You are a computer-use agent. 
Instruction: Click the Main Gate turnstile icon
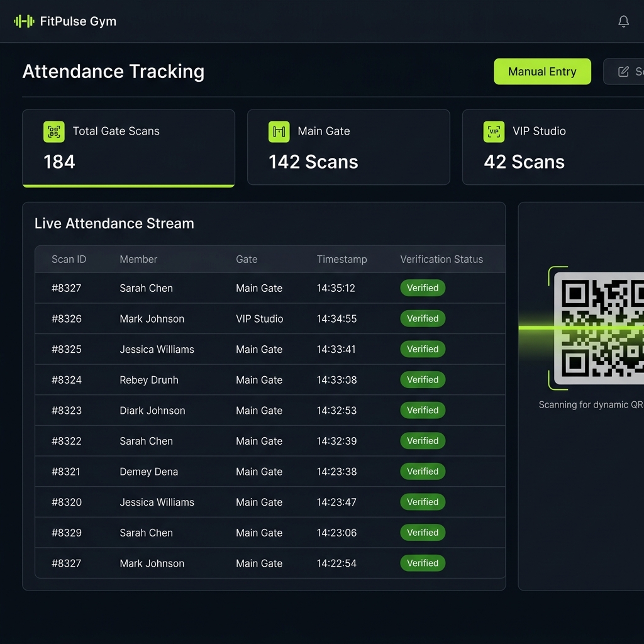279,131
